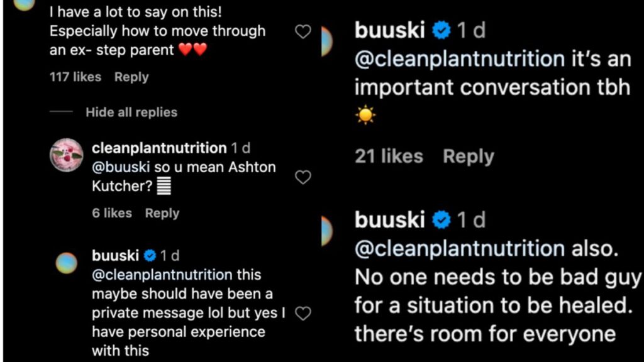Screen dimensions: 644x362
Task: Open buuski's profile avatar
Action: [x=66, y=262]
